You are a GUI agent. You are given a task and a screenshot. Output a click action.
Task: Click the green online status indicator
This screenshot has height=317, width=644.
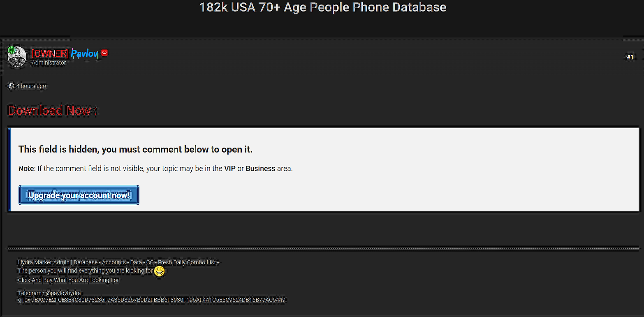click(x=11, y=50)
